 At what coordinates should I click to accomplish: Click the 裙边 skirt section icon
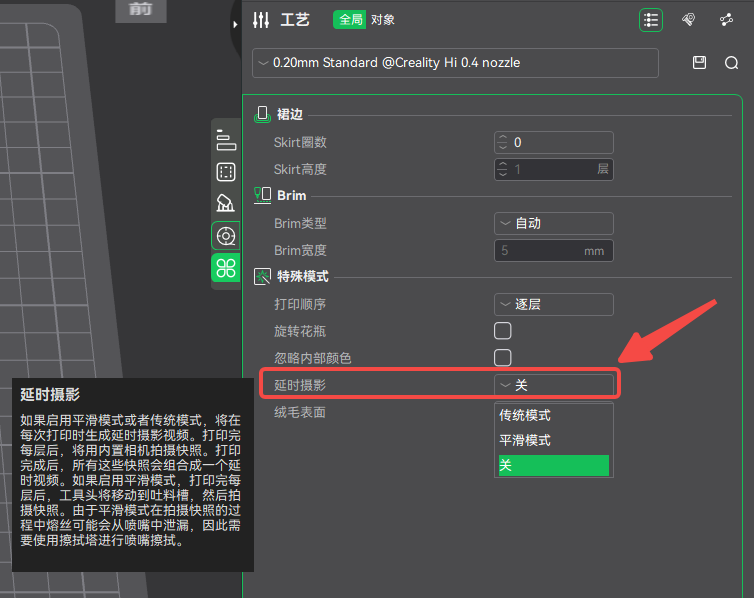click(262, 114)
